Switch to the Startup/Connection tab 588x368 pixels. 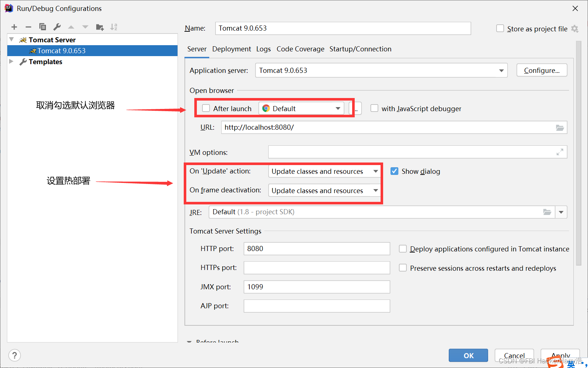click(x=361, y=49)
